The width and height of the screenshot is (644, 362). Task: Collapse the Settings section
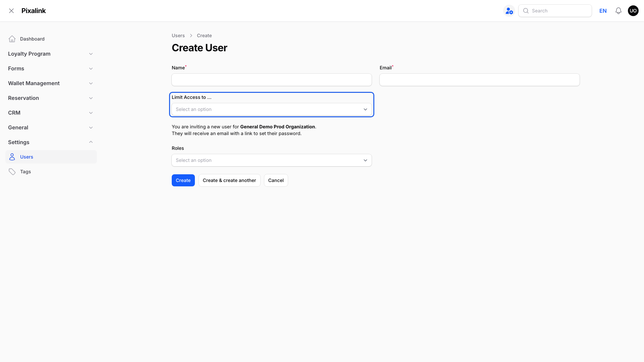tap(51, 142)
